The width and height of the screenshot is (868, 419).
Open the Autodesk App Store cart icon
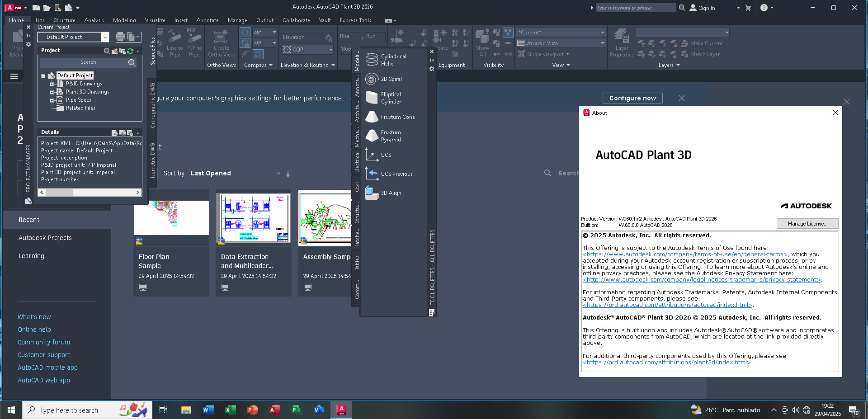(x=748, y=8)
